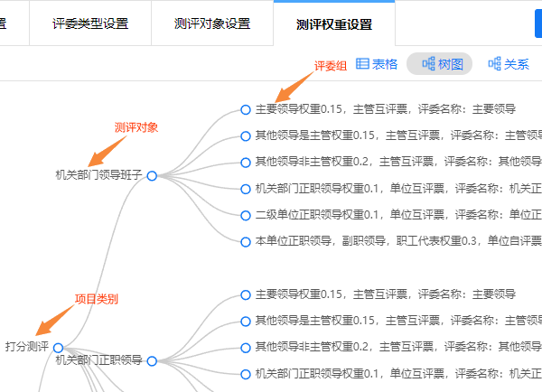Select text 其他领导是主管权重0.15 under 机关部门领导班子
The width and height of the screenshot is (542, 392).
pos(315,135)
